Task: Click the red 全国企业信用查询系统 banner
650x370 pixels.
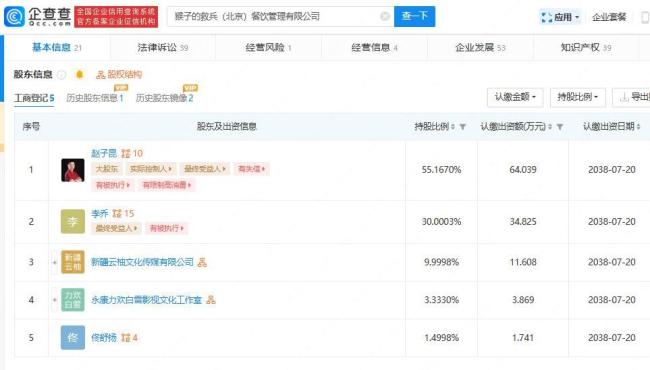Action: (116, 17)
